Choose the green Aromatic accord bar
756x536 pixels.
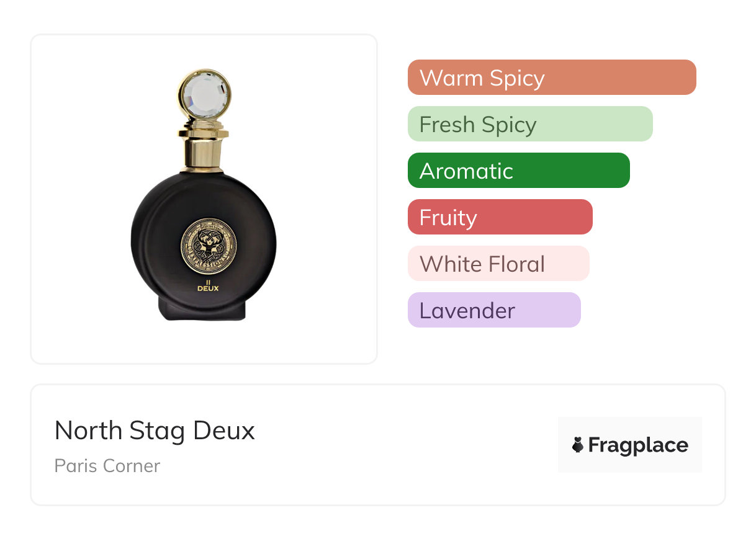(518, 171)
